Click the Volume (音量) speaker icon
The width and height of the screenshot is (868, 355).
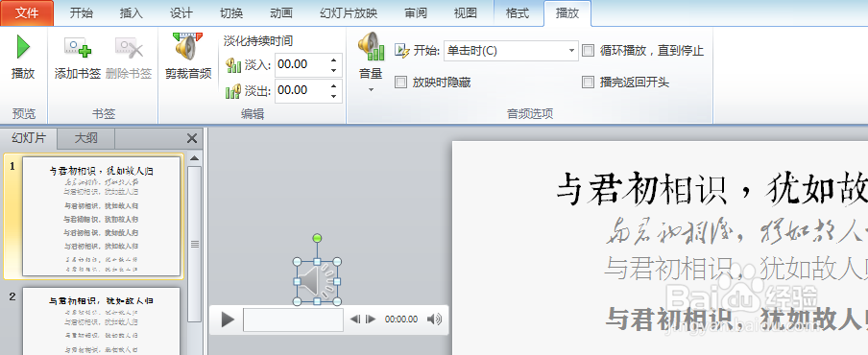(371, 46)
